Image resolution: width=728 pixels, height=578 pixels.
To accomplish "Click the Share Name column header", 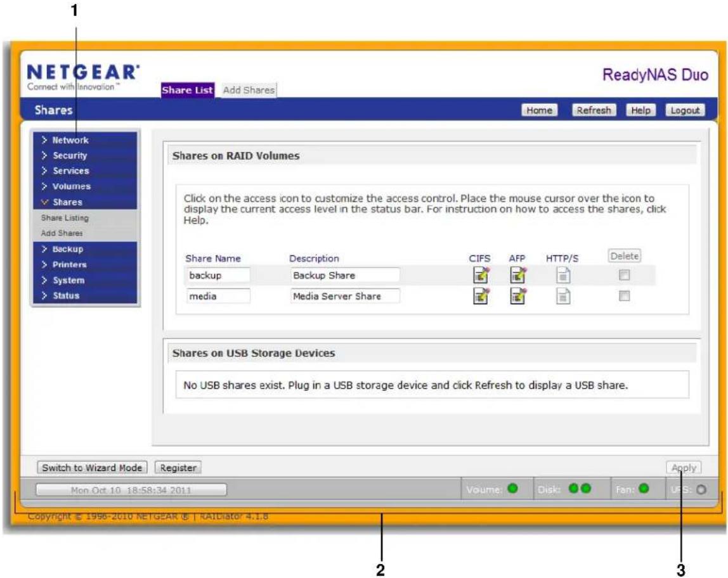I will coord(212,259).
